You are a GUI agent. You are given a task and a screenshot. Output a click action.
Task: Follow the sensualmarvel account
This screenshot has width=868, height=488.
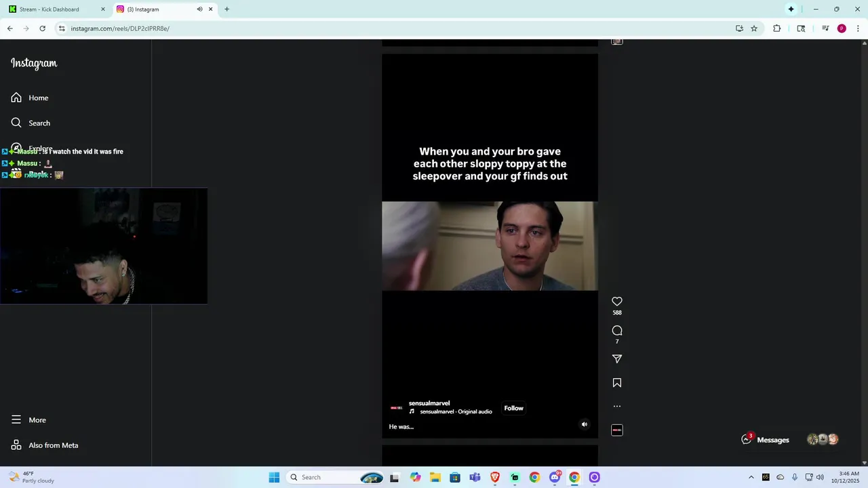tap(513, 408)
